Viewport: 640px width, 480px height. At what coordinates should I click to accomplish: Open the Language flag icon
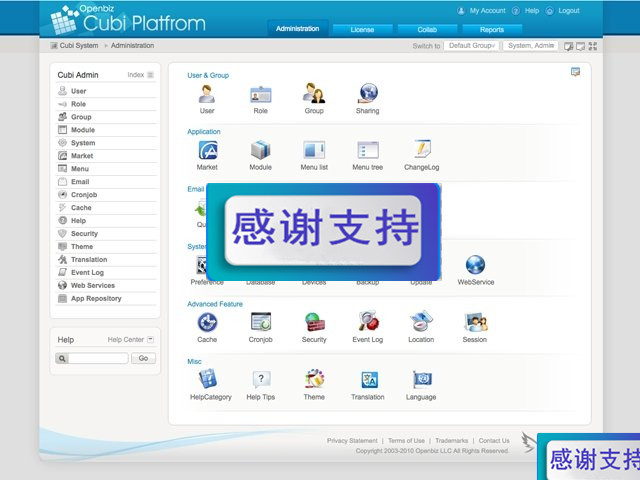pos(422,380)
